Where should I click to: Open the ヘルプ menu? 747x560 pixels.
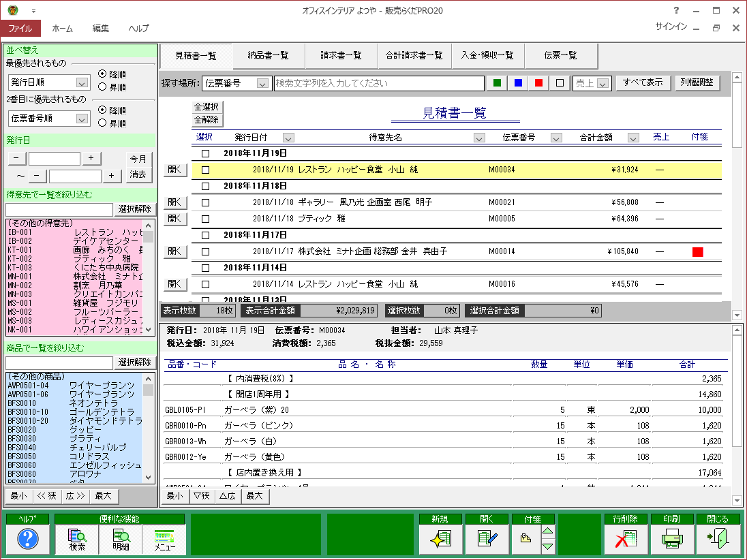point(138,29)
